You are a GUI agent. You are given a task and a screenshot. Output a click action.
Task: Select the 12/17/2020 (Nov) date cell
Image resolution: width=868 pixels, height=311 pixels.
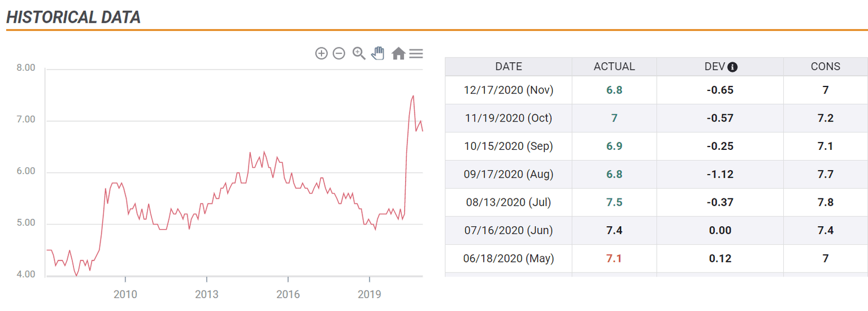click(508, 90)
